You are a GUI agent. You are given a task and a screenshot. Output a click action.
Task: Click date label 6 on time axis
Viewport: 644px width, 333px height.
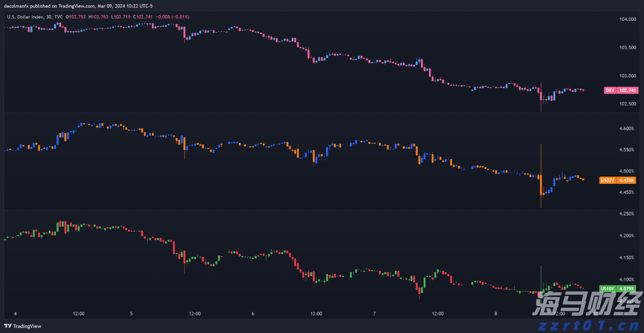(x=253, y=314)
